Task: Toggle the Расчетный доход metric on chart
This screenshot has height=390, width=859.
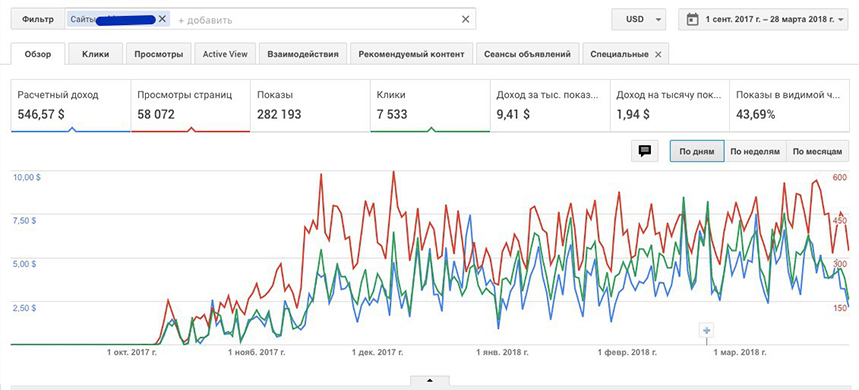Action: point(71,105)
